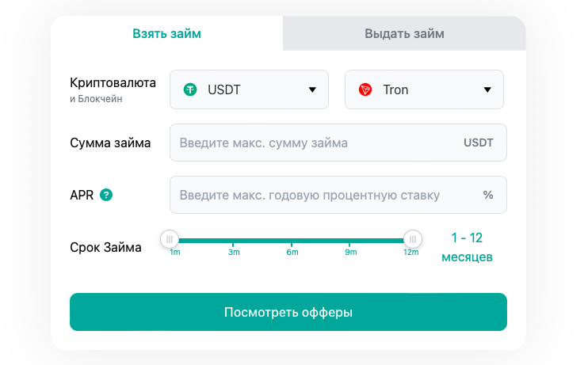Click the 1 - 12 месяцев term label
This screenshot has height=365, width=588.
pos(467,247)
